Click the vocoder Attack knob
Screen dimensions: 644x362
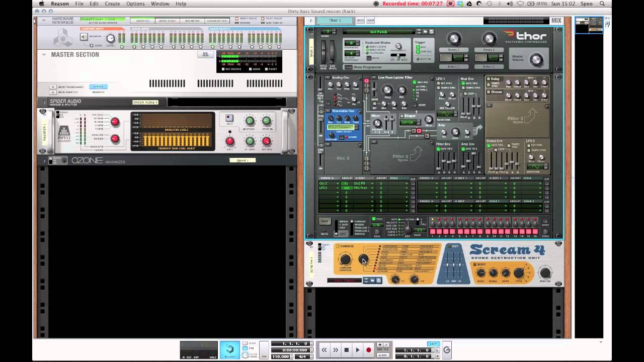coord(250,121)
